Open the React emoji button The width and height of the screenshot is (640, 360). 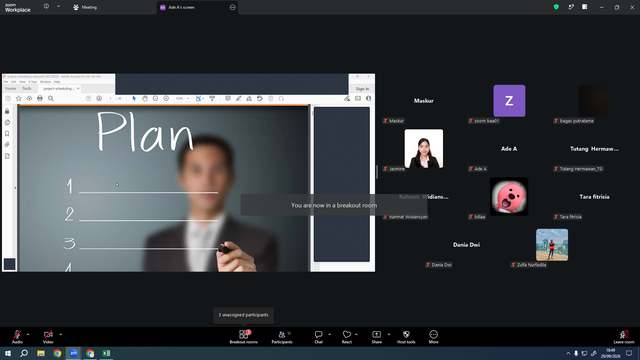tap(347, 337)
